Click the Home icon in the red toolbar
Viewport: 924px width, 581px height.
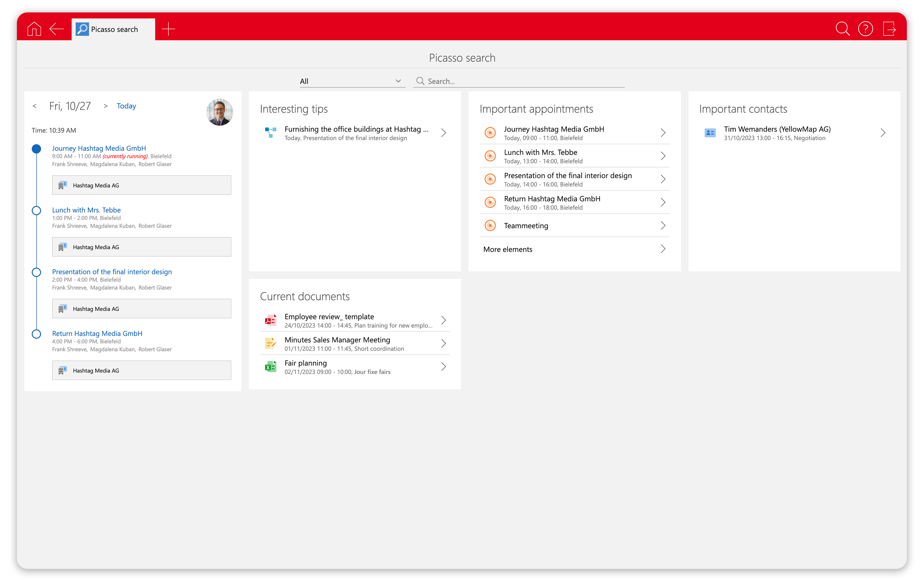pos(34,29)
